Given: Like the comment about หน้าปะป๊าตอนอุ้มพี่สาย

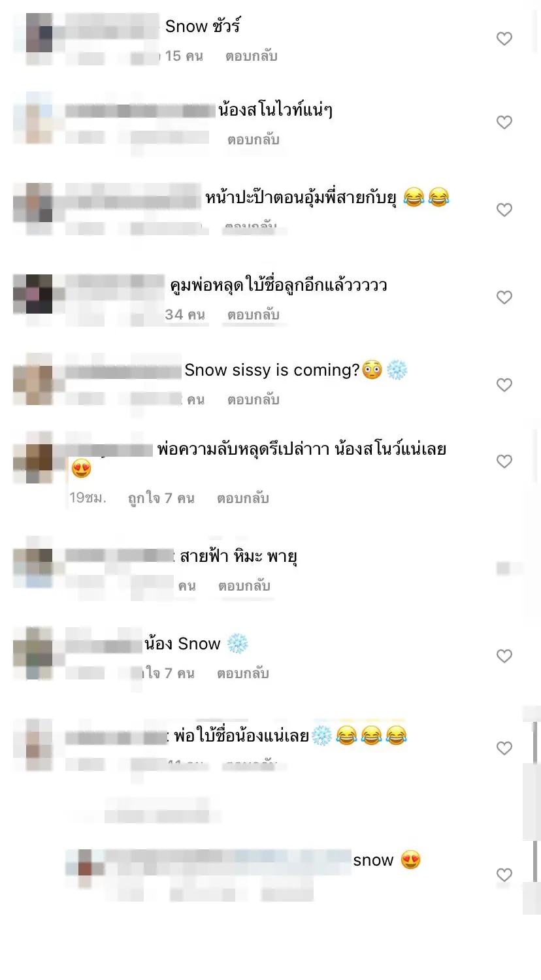Looking at the screenshot, I should click(x=504, y=210).
